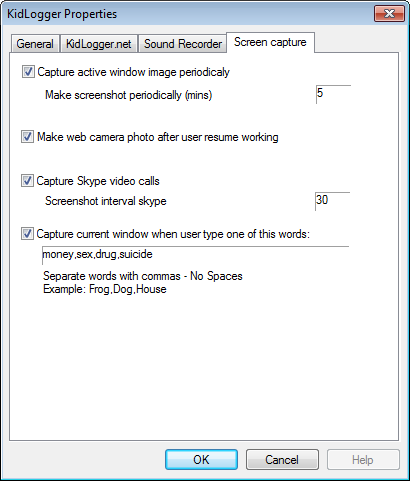Click the trigger words field containing money,sex,drug,suicide
The image size is (410, 481).
(x=195, y=255)
